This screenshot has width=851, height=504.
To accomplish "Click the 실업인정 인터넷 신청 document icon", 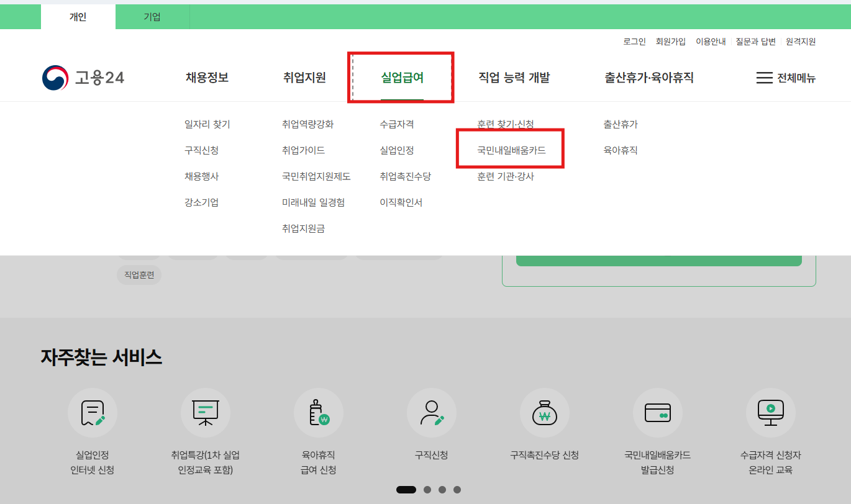I will [92, 412].
